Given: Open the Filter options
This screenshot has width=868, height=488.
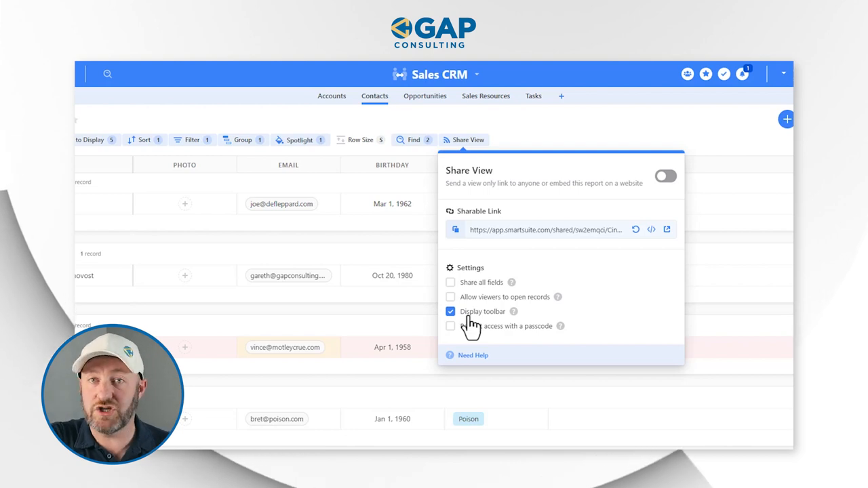Looking at the screenshot, I should 192,140.
